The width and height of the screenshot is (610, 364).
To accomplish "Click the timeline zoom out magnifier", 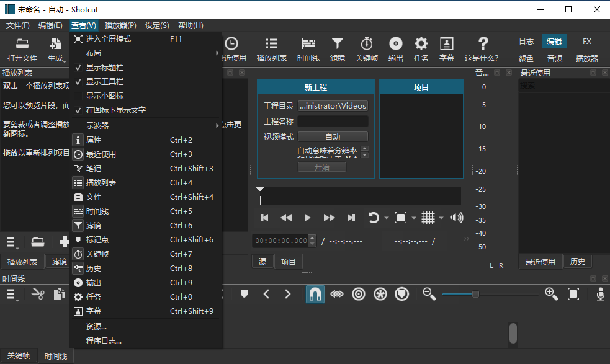I will pos(429,294).
